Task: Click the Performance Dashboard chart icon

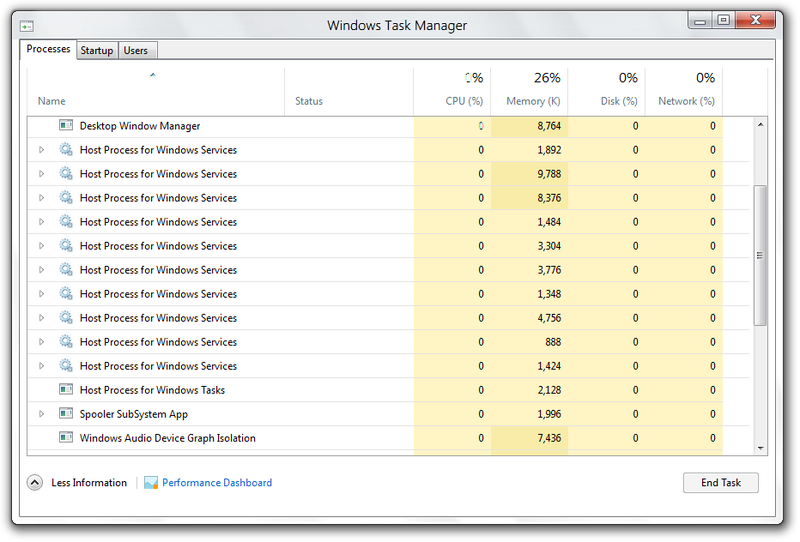Action: click(151, 482)
